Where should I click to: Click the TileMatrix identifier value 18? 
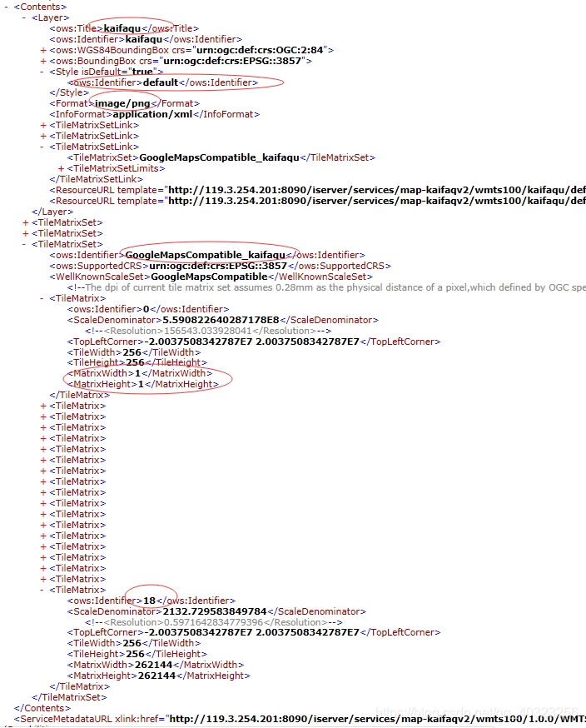point(149,601)
